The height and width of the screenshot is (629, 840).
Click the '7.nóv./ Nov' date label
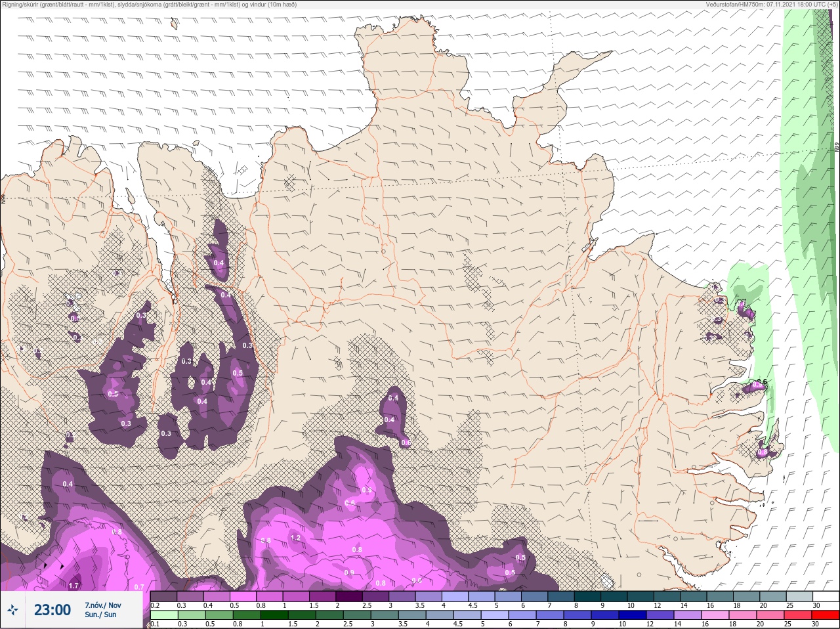tap(103, 605)
